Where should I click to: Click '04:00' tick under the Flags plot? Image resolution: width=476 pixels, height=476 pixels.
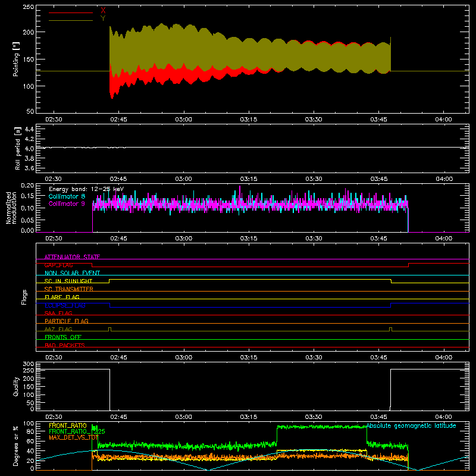coord(443,358)
